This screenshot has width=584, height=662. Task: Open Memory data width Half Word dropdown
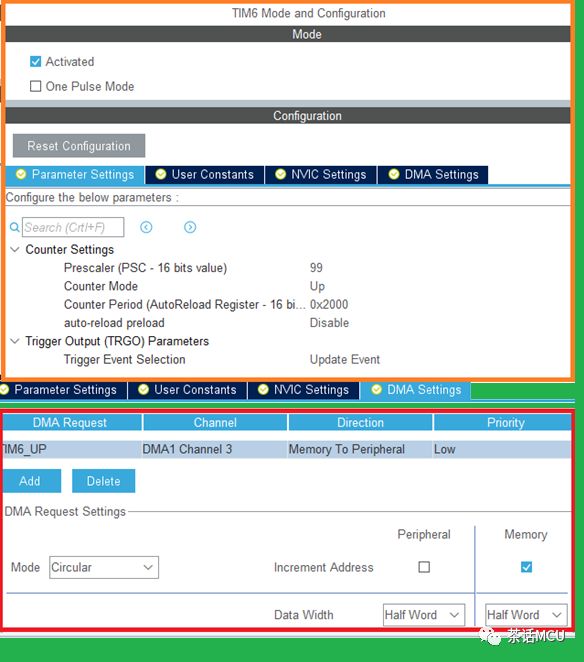click(x=526, y=615)
